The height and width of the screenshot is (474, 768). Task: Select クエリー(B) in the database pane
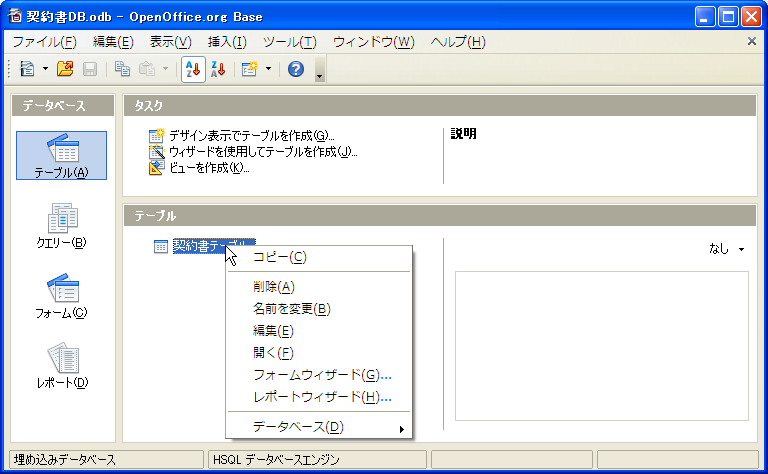click(x=61, y=226)
